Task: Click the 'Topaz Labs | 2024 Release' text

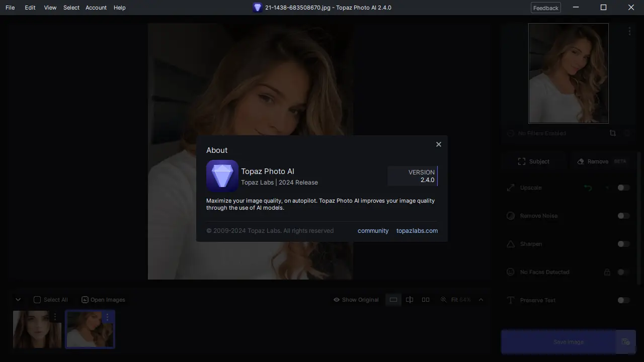Action: 279,183
